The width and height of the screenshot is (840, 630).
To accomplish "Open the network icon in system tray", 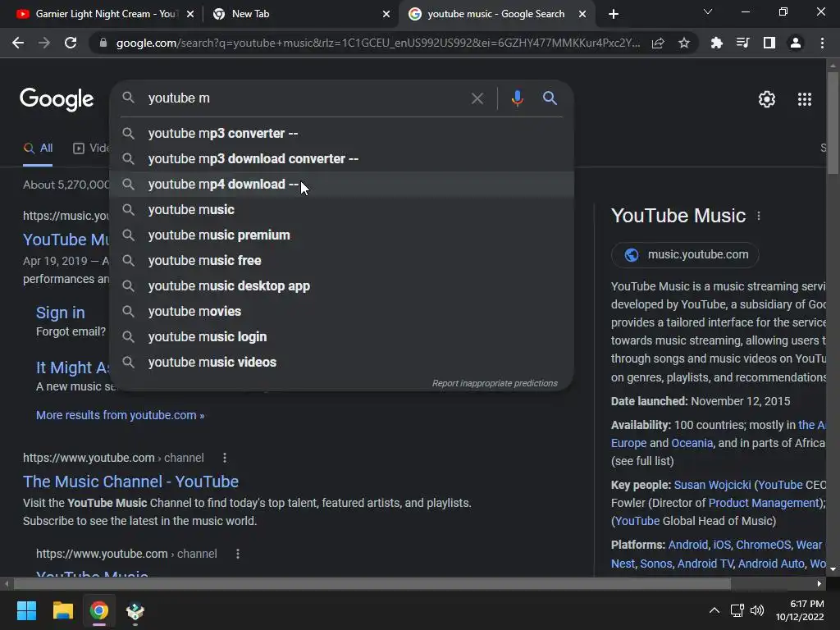I will [x=737, y=610].
